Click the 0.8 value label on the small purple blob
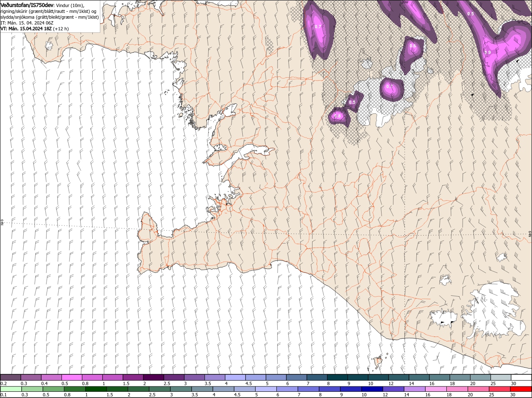The width and height of the screenshot is (532, 398). 337,116
